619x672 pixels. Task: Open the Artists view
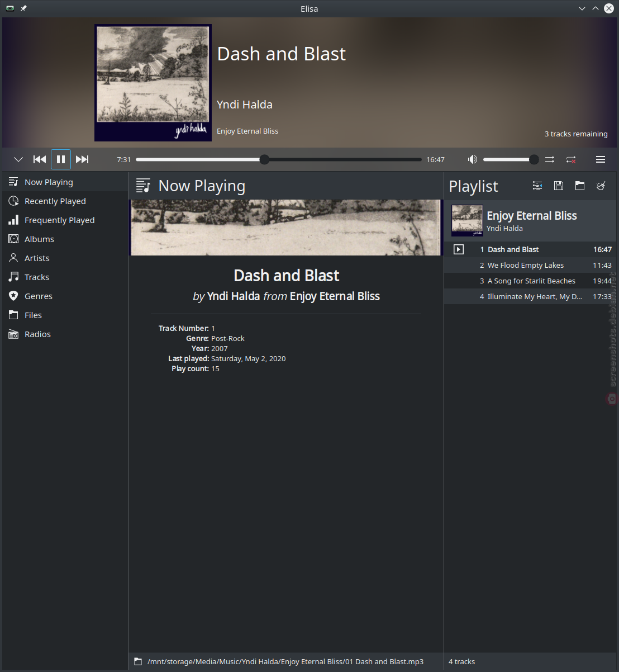(x=65, y=258)
